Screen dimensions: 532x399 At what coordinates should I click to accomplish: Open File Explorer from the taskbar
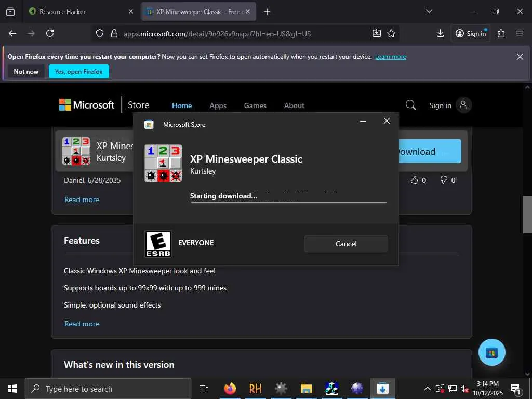coord(306,389)
